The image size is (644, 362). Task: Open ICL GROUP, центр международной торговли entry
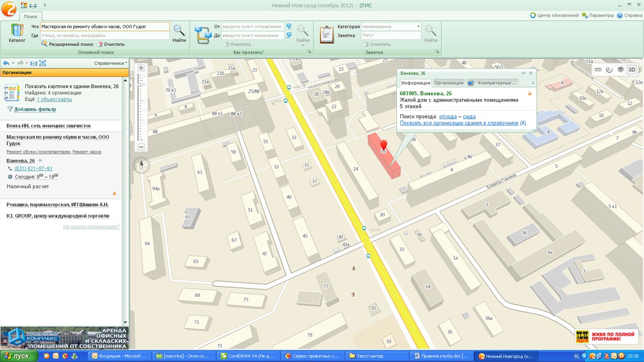(x=58, y=216)
